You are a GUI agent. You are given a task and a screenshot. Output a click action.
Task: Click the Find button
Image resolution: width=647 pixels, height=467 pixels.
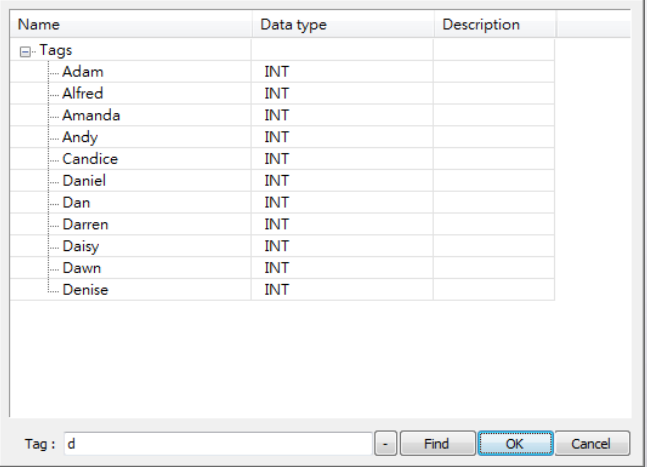click(437, 444)
